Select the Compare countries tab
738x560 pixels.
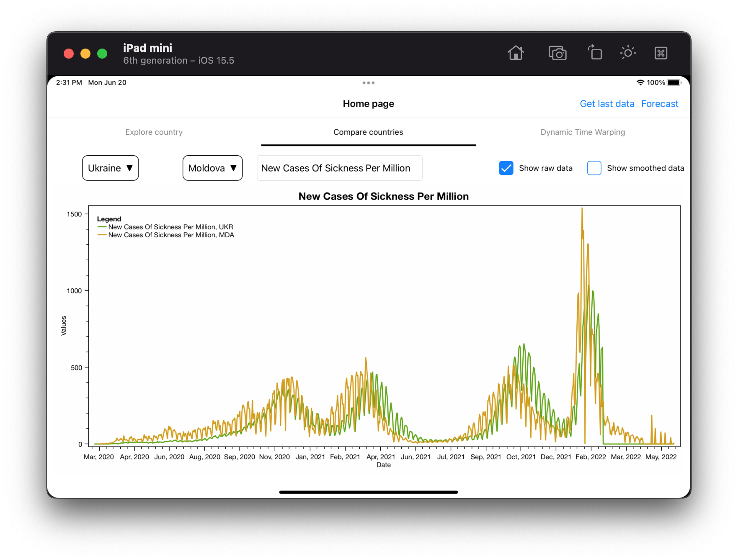(368, 132)
